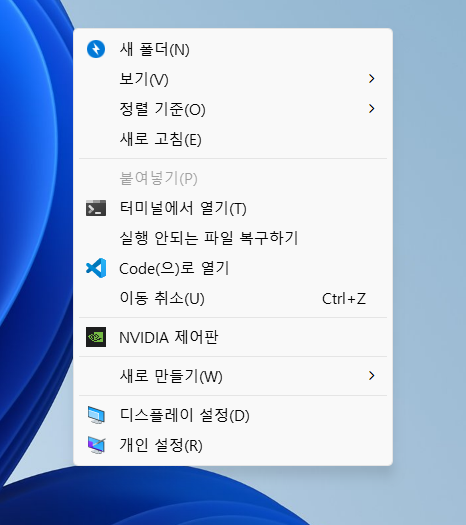Viewport: 466px width, 525px height.
Task: Expand the 새로 만들기(W) submenu arrow
Action: click(371, 376)
